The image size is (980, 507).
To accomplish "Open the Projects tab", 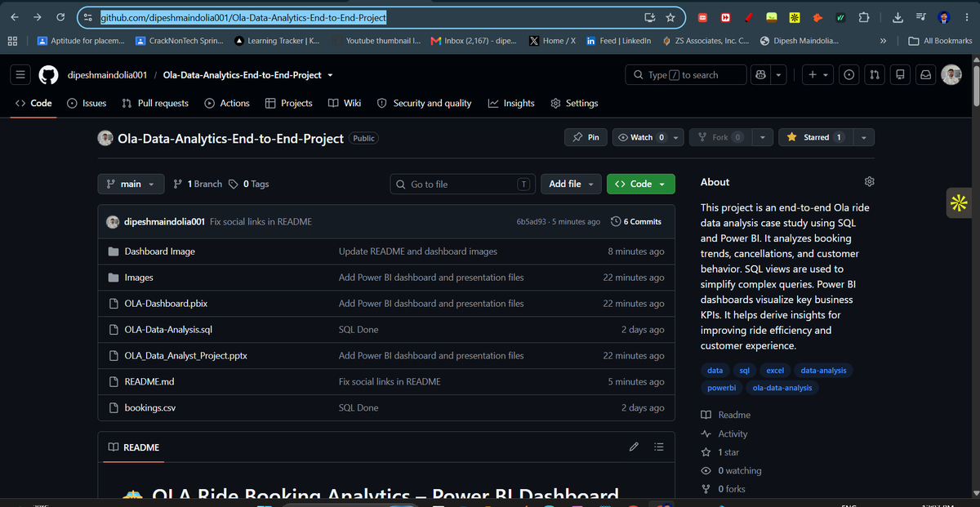I will [289, 103].
